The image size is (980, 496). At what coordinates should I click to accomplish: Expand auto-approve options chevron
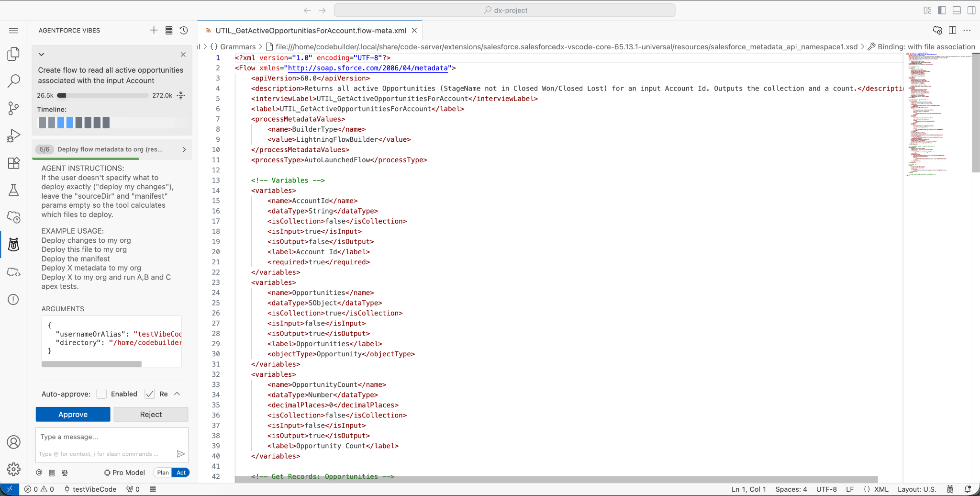(177, 394)
